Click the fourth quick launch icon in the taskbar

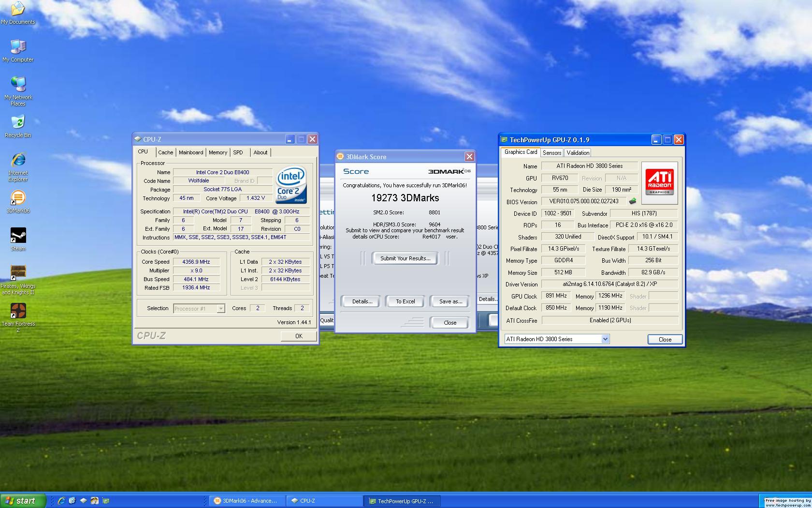click(95, 501)
